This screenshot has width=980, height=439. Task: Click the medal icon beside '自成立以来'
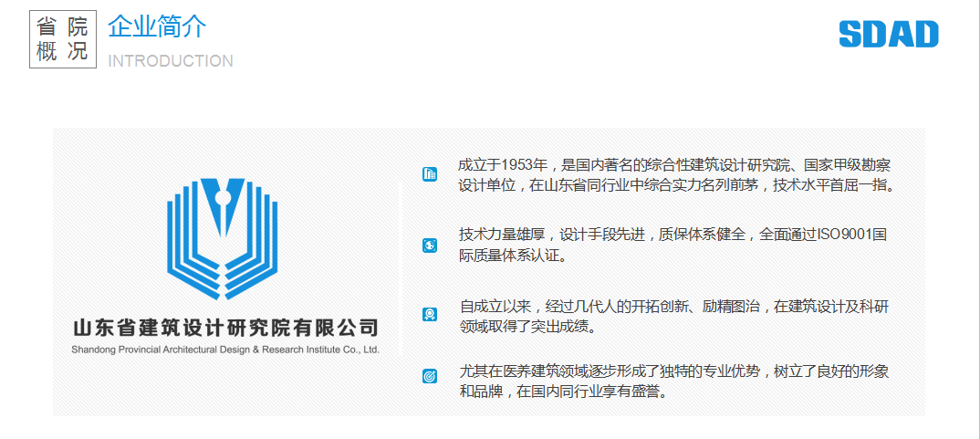click(x=430, y=314)
